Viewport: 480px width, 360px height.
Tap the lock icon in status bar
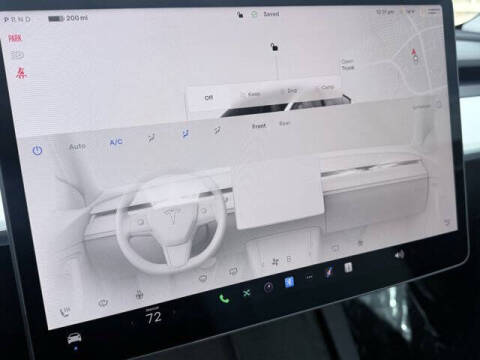pos(240,15)
